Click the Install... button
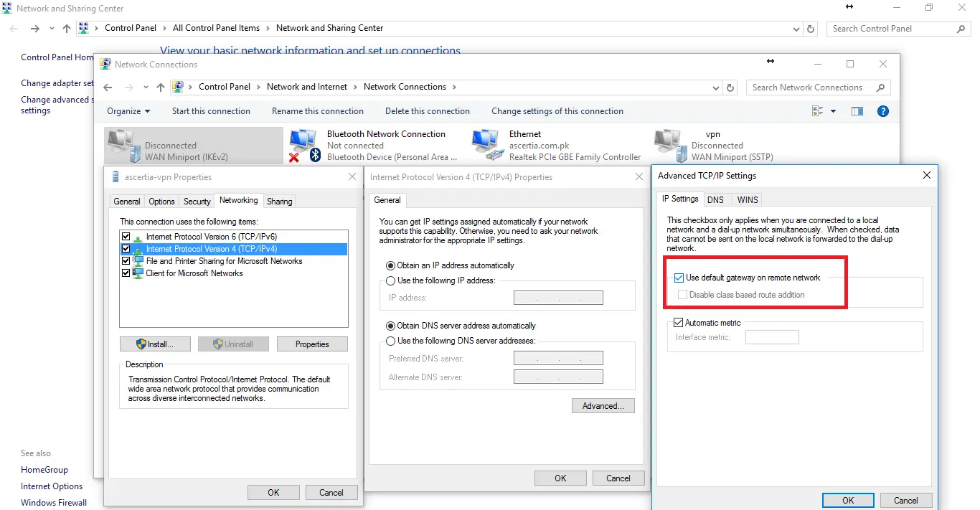This screenshot has width=980, height=510. pyautogui.click(x=155, y=344)
